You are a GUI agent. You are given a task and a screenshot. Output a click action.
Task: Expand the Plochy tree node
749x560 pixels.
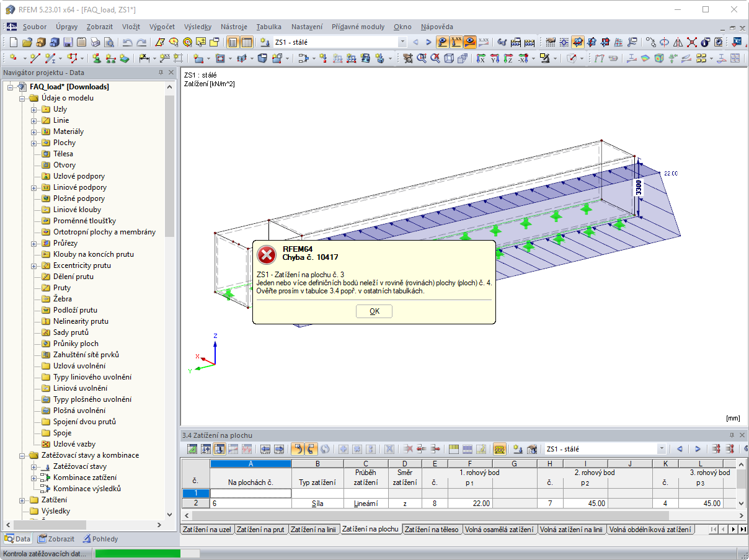[x=35, y=143]
